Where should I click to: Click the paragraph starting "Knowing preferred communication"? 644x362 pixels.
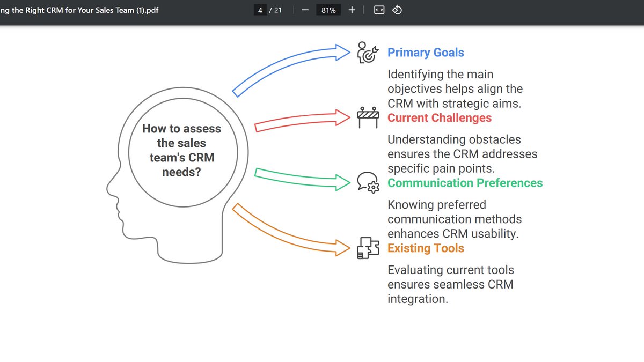pos(455,219)
